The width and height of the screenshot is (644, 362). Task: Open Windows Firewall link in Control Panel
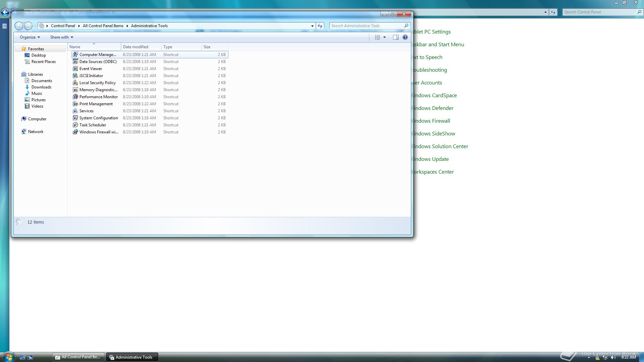[x=432, y=121]
